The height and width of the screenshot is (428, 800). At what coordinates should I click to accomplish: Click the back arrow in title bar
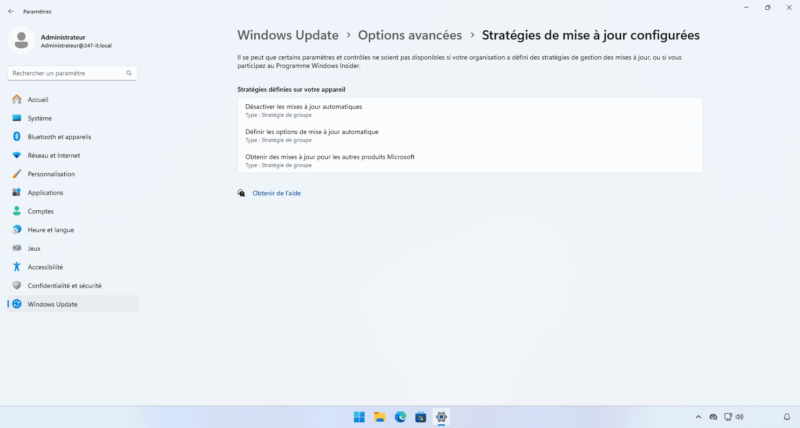(x=11, y=9)
